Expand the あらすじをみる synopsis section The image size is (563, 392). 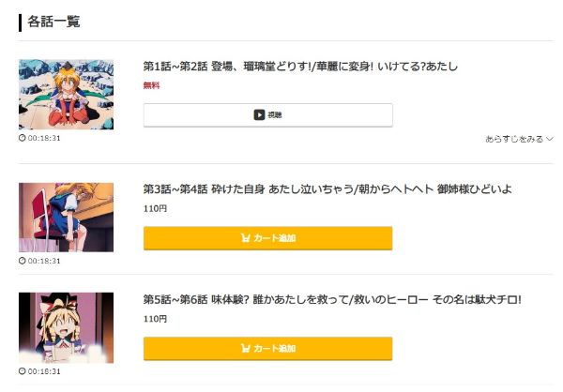point(519,139)
